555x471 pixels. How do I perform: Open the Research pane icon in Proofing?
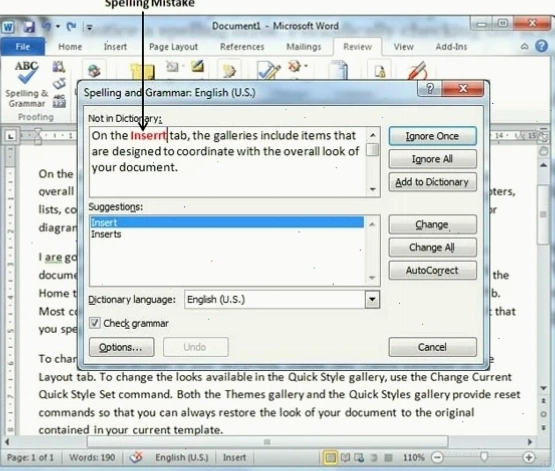(58, 66)
